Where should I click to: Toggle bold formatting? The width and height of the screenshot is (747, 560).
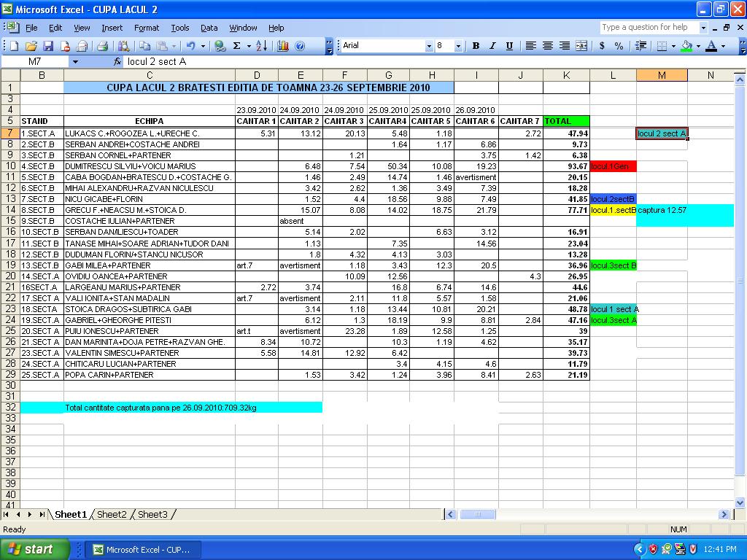[476, 46]
